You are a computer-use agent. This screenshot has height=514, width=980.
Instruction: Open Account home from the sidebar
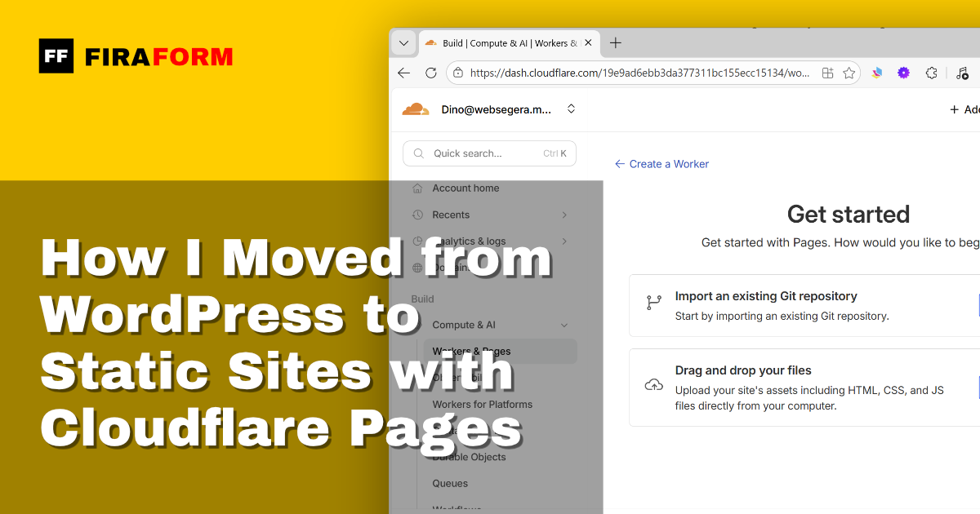tap(466, 188)
